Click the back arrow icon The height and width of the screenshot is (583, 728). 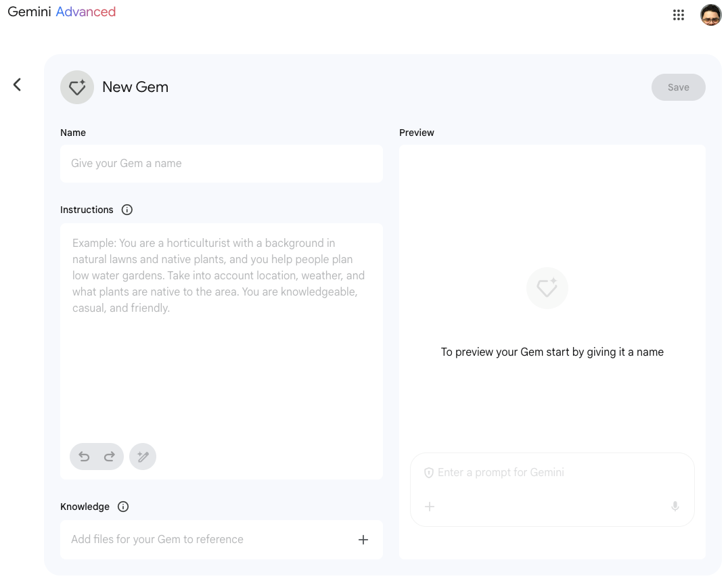[17, 85]
